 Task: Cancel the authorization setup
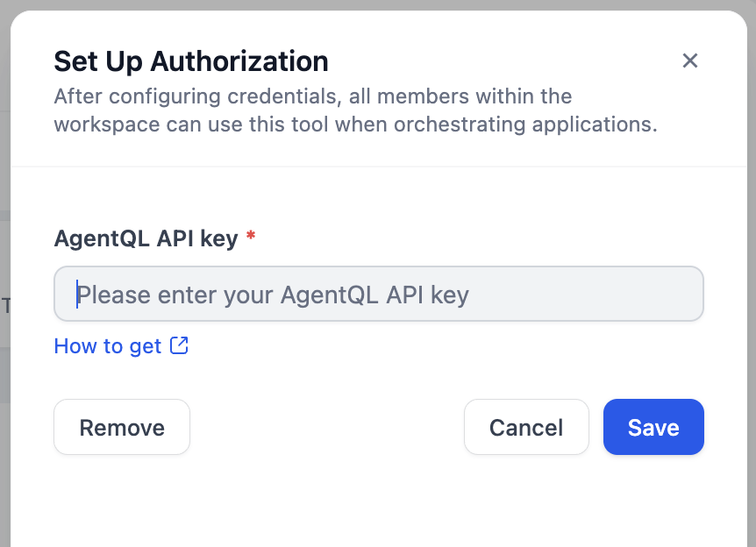click(x=526, y=427)
